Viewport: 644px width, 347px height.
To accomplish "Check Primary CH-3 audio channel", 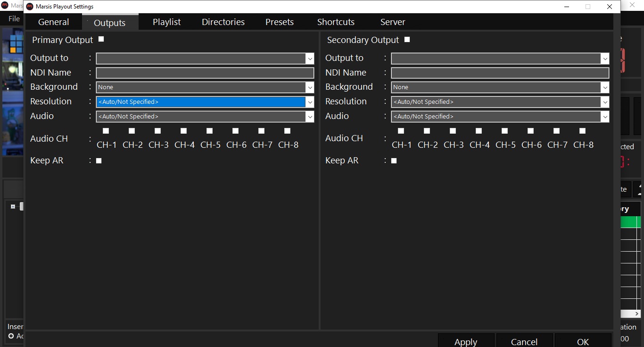I will coord(157,131).
